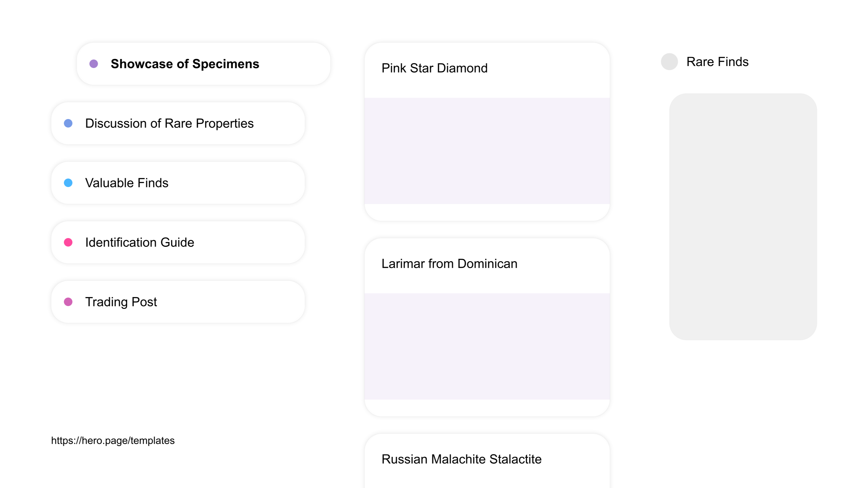Click the Pink Star Diamond title
This screenshot has width=868, height=488.
pos(434,68)
